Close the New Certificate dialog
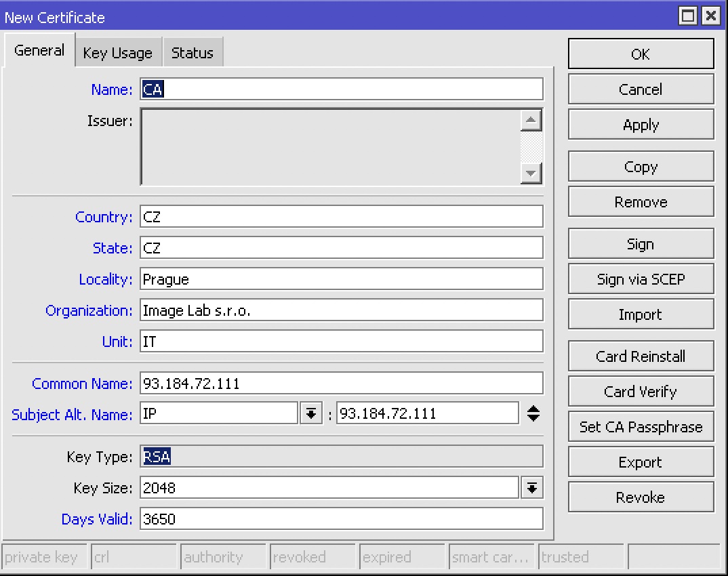728x576 pixels. point(710,16)
